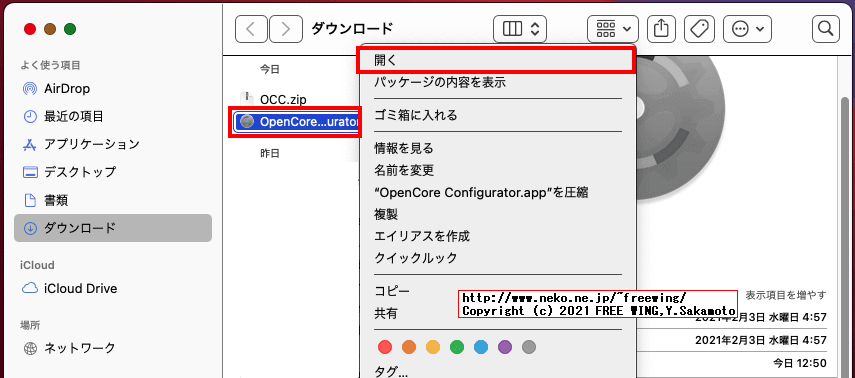855x378 pixels.
Task: Click the ダウンロード arrow icon
Action: tap(30, 228)
